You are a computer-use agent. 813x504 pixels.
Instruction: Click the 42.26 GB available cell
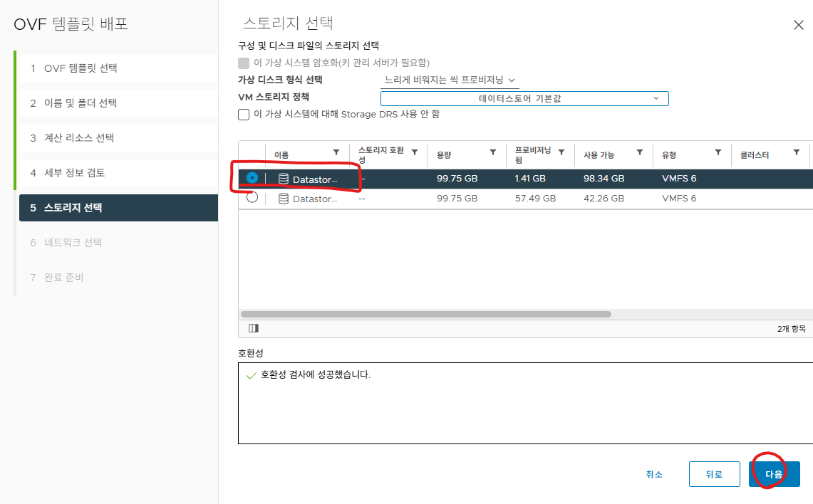pos(604,199)
